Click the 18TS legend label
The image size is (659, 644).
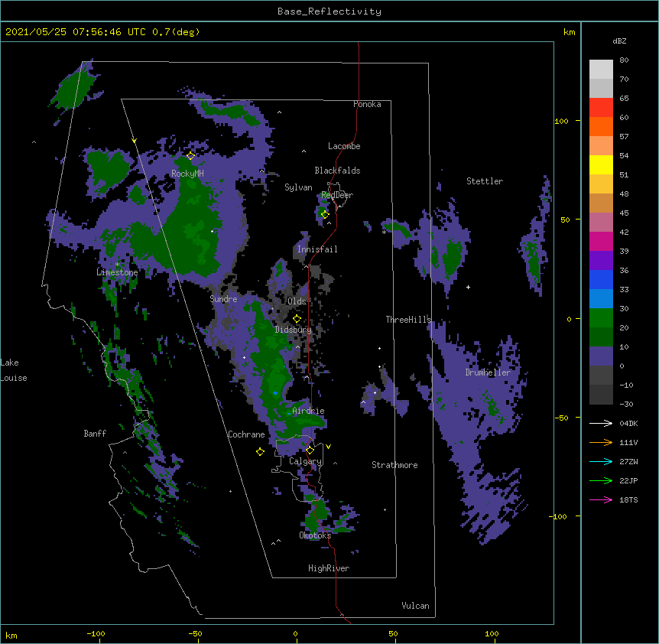[628, 499]
